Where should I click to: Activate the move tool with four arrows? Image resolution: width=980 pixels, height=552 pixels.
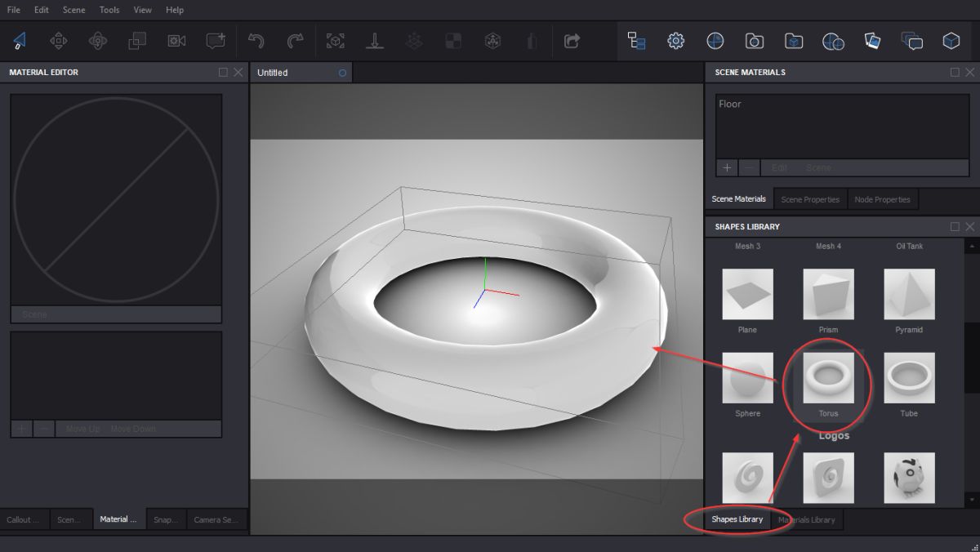(x=59, y=40)
